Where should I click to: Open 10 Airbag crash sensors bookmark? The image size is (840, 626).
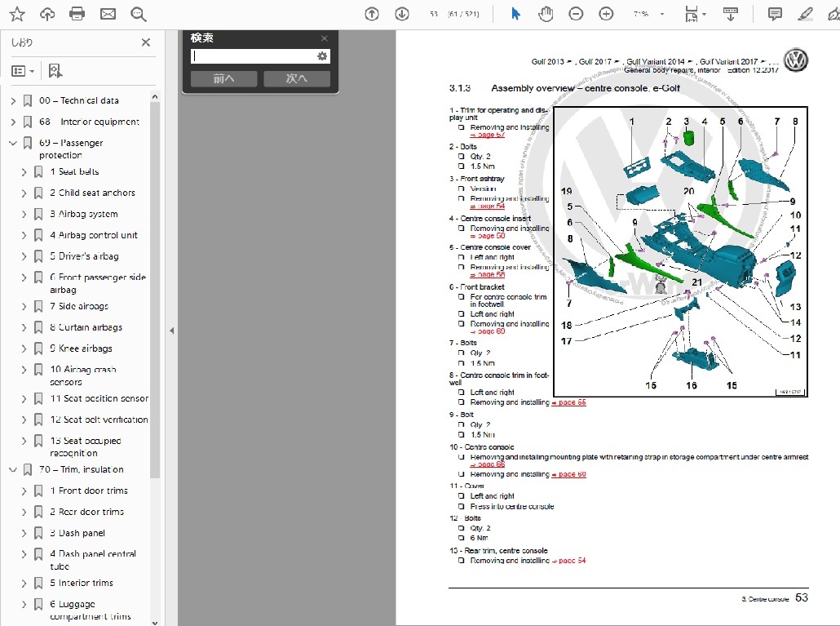coord(83,375)
